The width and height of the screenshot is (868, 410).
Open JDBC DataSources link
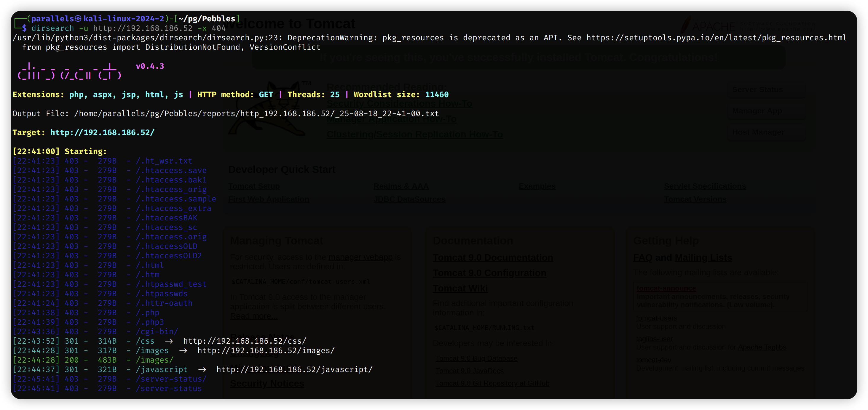409,199
